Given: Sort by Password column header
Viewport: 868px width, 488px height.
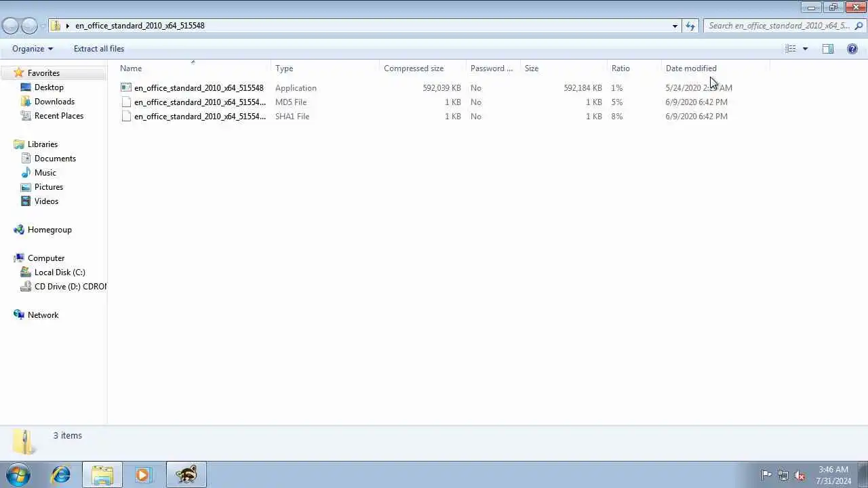Looking at the screenshot, I should 492,68.
